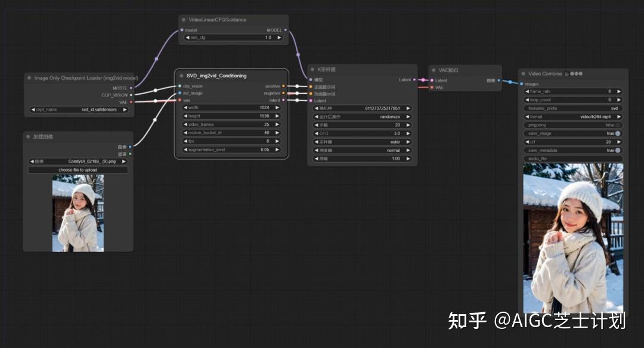Disable save_image in Video Combine

tap(617, 133)
